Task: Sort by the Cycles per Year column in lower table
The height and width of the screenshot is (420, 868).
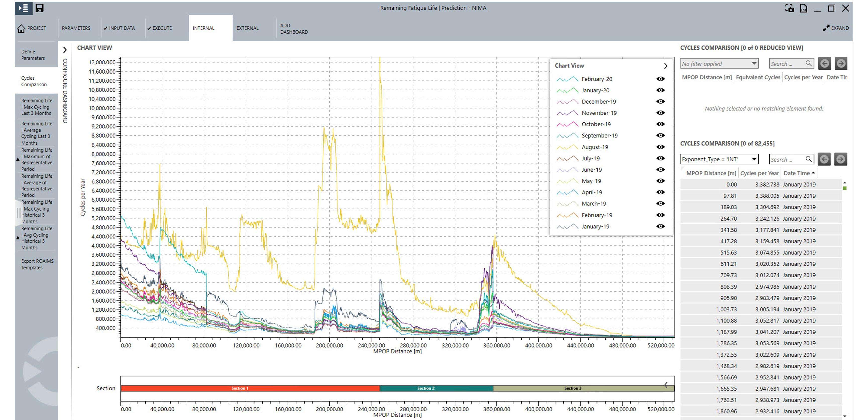Action: pos(759,173)
